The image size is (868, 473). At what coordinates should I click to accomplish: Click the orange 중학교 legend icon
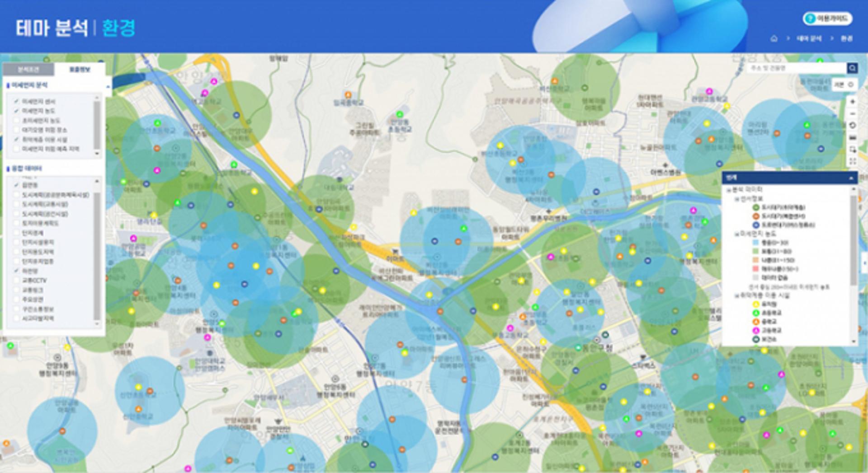[x=755, y=322]
